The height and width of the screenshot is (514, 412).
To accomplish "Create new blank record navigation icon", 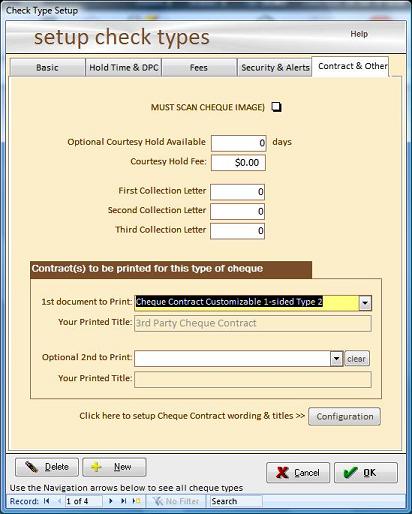I will [x=136, y=501].
